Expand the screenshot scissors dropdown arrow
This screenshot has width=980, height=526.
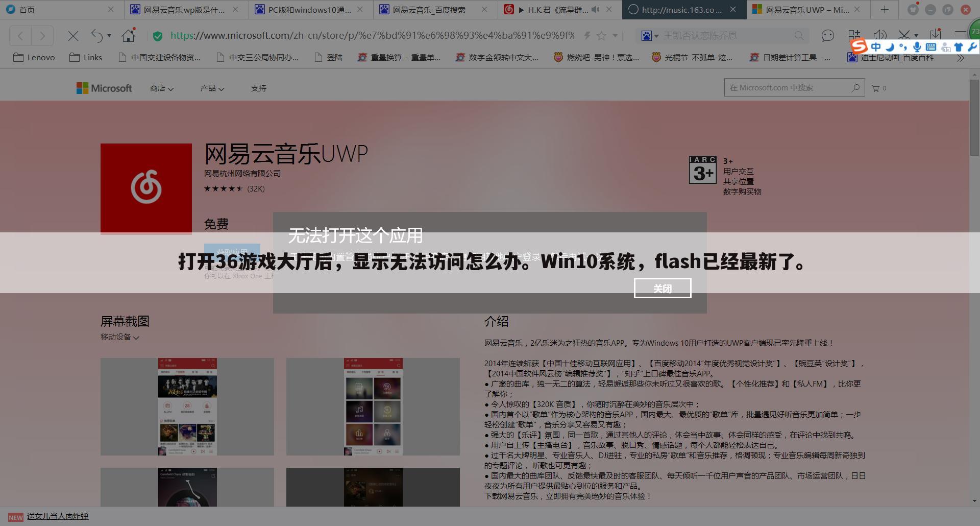(x=916, y=36)
